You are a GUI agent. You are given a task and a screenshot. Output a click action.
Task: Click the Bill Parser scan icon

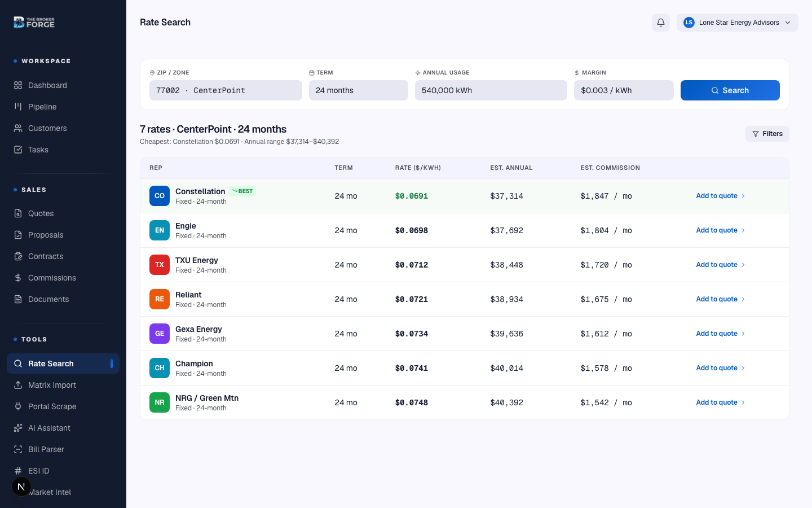(x=18, y=449)
